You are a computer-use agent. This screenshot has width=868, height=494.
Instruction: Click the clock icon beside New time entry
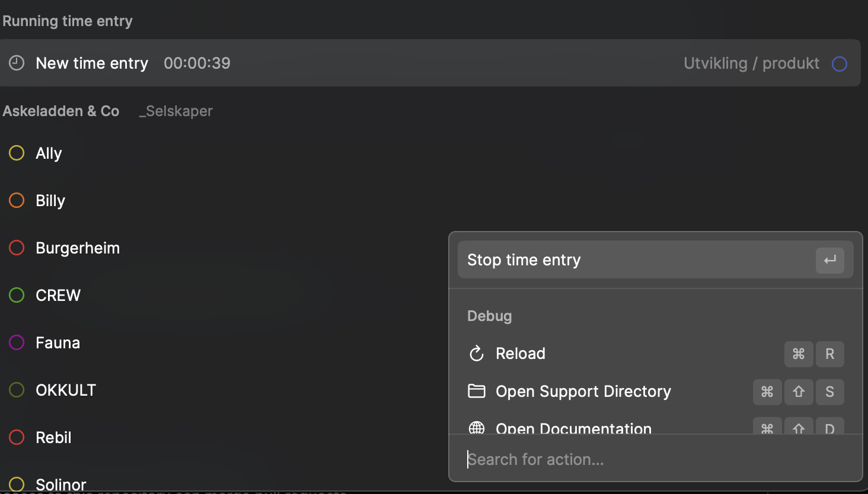tap(17, 63)
